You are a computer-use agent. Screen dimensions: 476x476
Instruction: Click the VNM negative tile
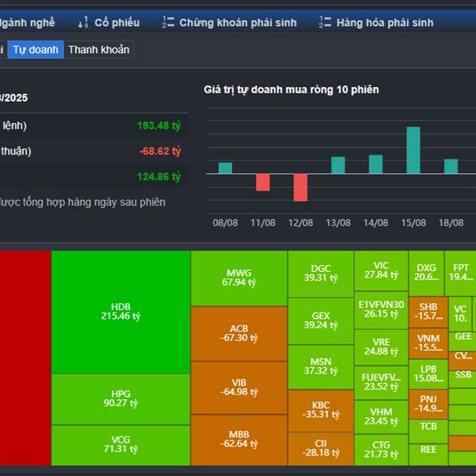[428, 344]
